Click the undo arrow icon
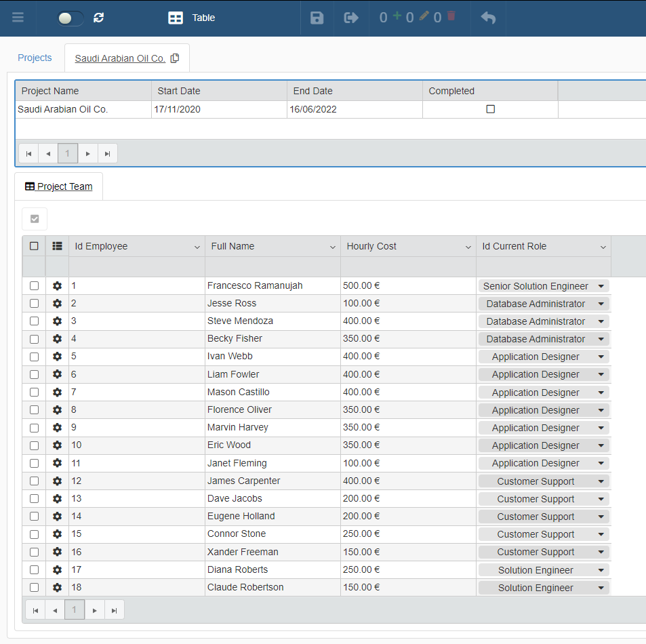Image resolution: width=646 pixels, height=644 pixels. click(x=488, y=18)
